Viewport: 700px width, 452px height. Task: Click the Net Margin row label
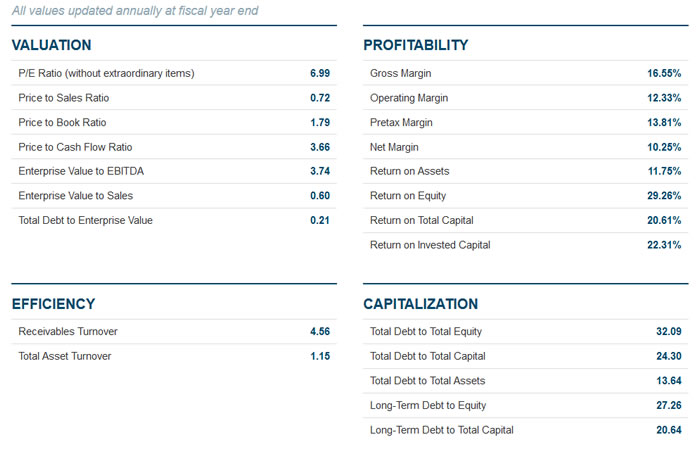(x=394, y=147)
